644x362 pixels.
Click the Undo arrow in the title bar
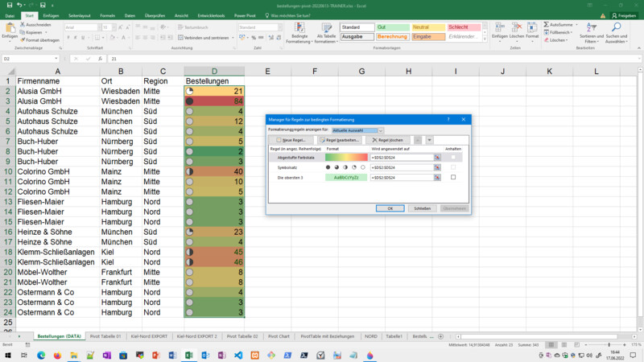(x=19, y=6)
